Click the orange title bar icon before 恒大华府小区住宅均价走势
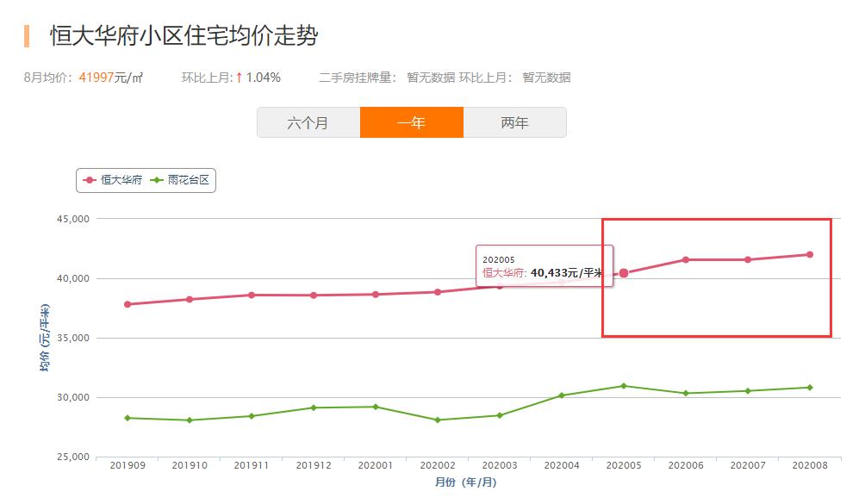The height and width of the screenshot is (504, 865). 26,36
